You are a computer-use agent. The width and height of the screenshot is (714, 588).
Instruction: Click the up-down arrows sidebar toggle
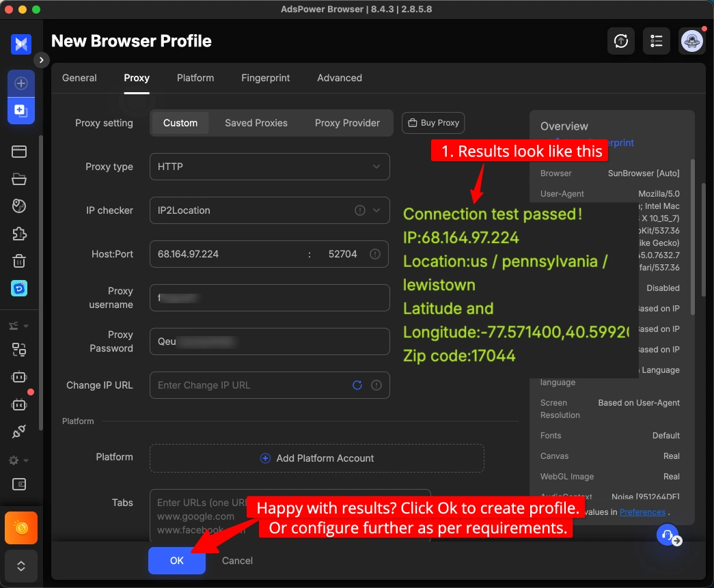coord(21,565)
